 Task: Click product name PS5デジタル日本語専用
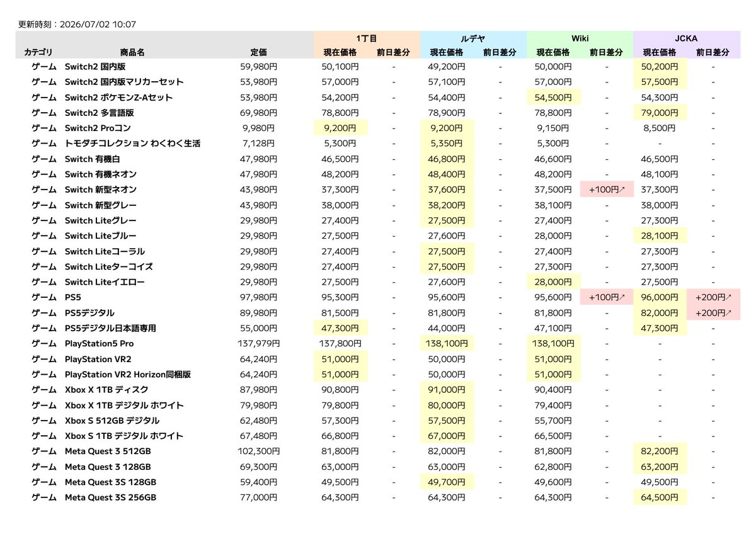coord(110,328)
